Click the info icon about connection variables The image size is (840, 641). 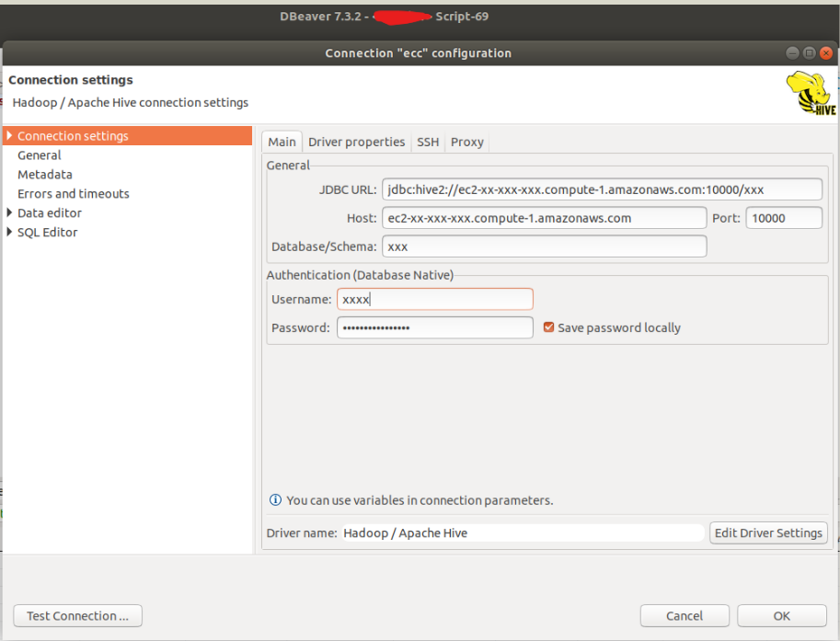(x=275, y=500)
